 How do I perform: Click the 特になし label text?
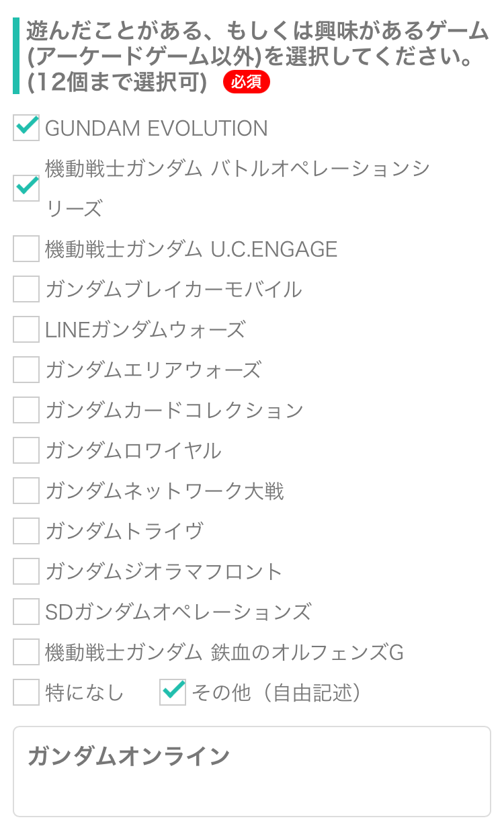pyautogui.click(x=85, y=693)
